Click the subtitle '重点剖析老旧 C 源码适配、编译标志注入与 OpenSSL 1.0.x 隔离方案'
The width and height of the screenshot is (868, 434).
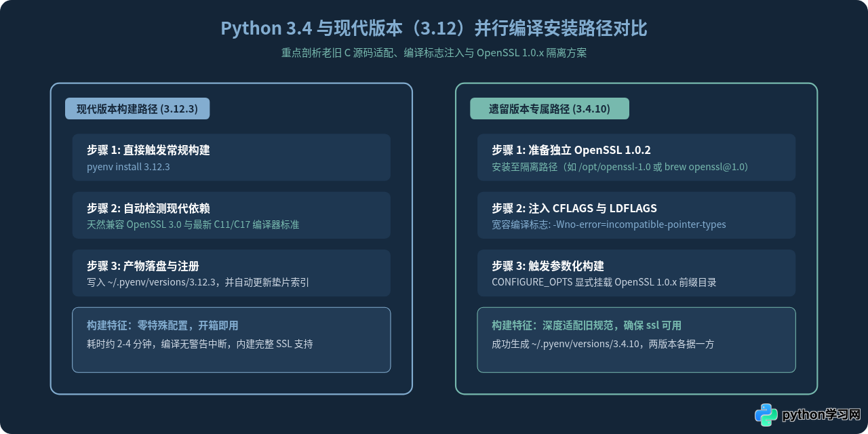click(x=434, y=53)
